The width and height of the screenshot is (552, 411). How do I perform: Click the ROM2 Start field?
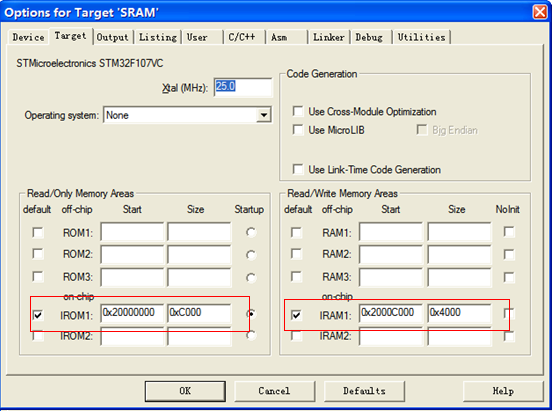[132, 254]
